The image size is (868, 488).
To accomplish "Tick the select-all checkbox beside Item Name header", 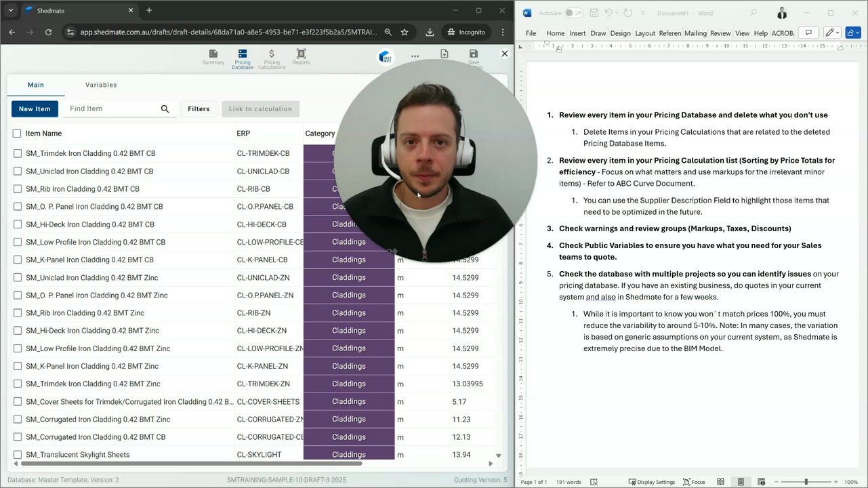I will (17, 134).
